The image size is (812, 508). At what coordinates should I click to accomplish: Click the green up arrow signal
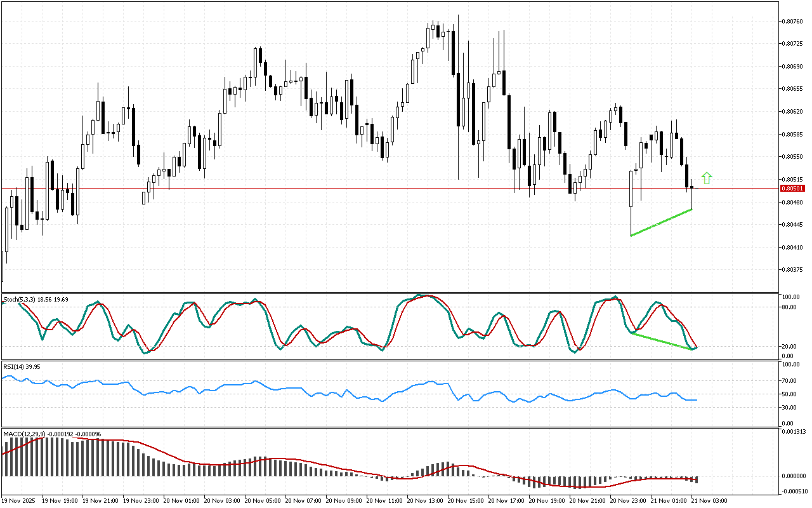(707, 178)
